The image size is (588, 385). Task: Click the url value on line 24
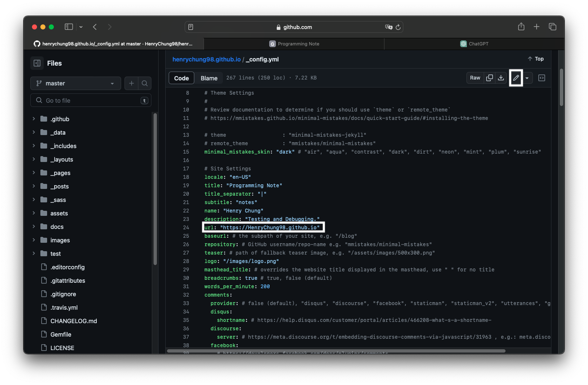(x=270, y=228)
